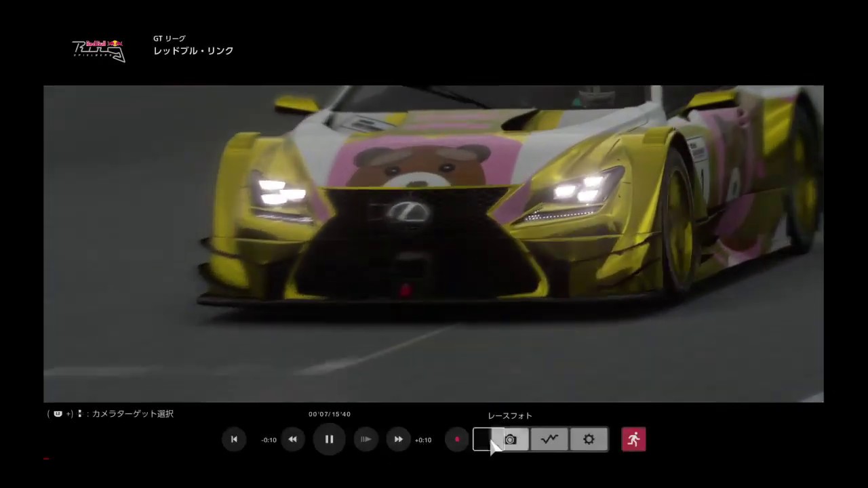Image resolution: width=868 pixels, height=488 pixels.
Task: Exit the replay with the red running-man button
Action: click(633, 439)
